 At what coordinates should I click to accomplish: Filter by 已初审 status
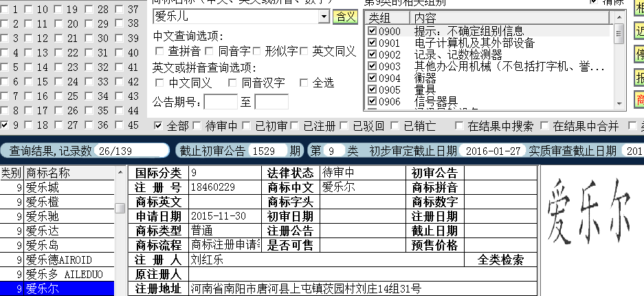point(246,126)
